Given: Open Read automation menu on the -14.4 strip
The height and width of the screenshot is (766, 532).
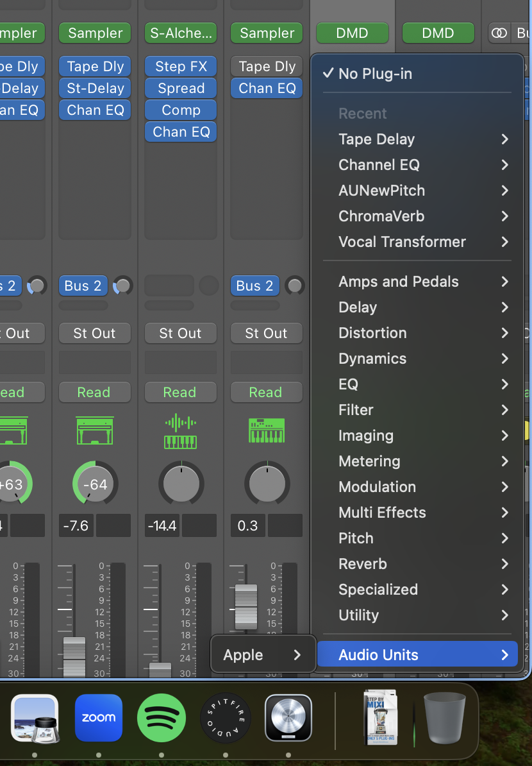Looking at the screenshot, I should (x=181, y=392).
